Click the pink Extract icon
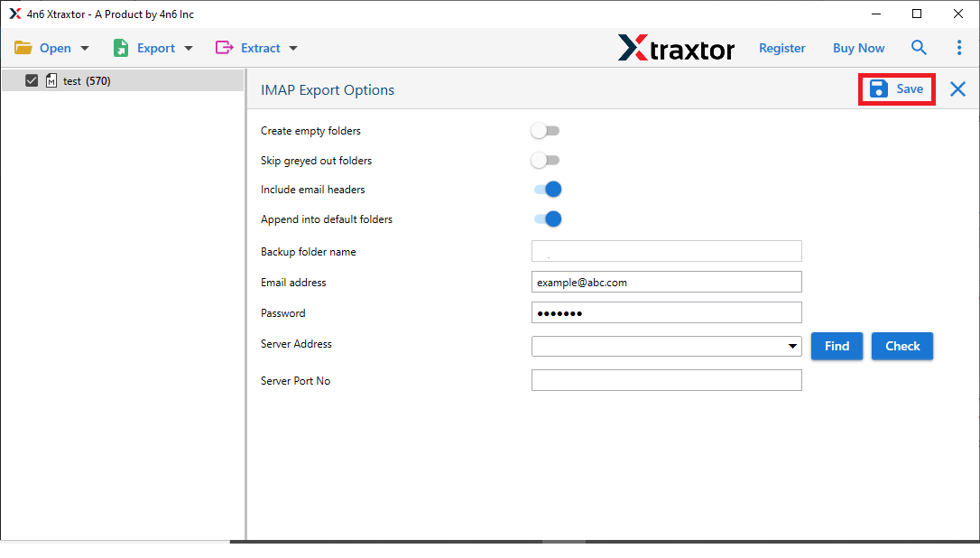 click(224, 48)
